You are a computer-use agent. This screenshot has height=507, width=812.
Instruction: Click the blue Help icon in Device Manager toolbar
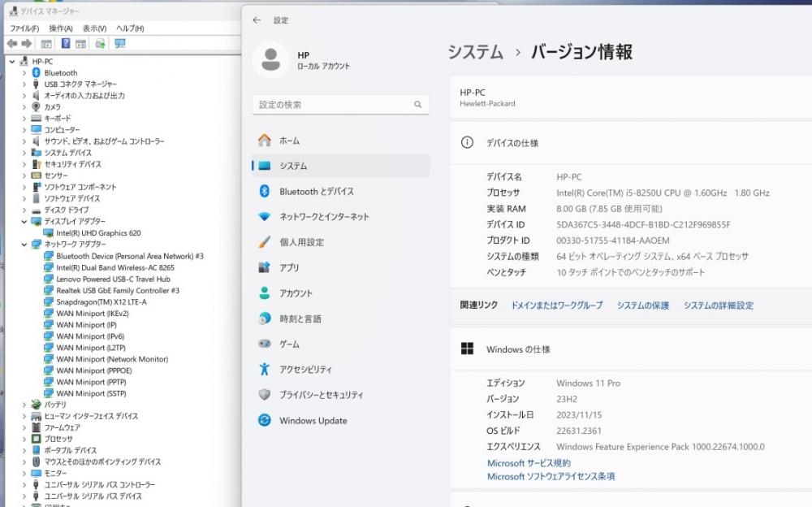tap(66, 43)
